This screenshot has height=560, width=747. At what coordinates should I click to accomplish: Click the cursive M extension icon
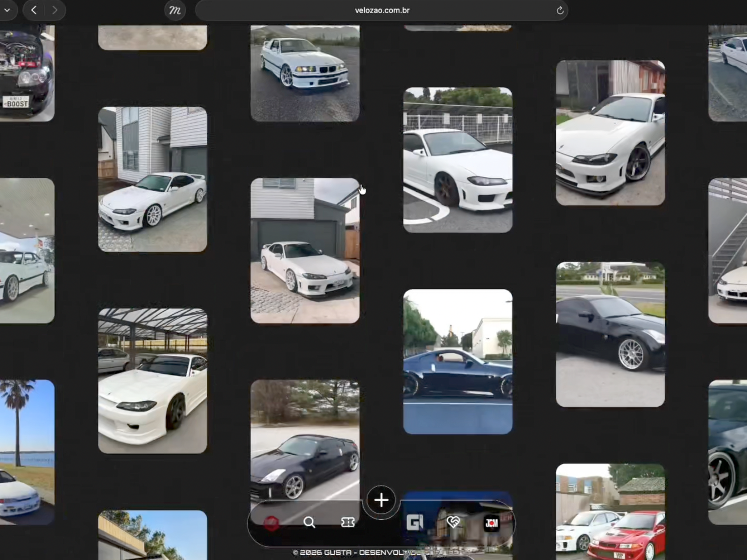pos(175,10)
